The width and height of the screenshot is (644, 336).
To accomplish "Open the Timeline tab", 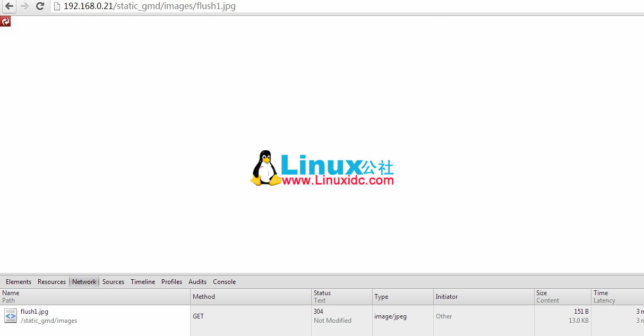I will (x=143, y=282).
